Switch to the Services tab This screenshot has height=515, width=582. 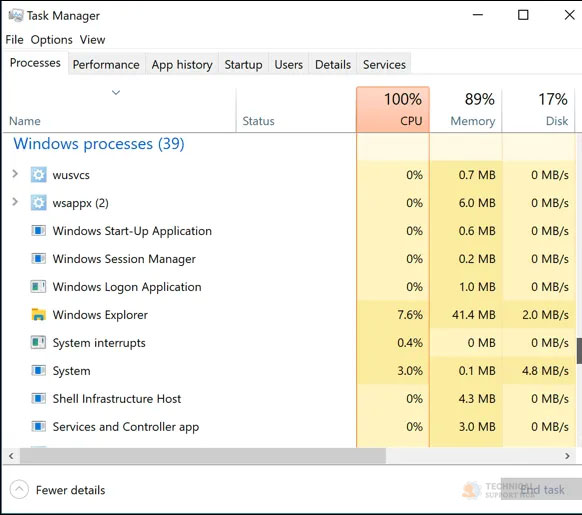[x=384, y=65]
